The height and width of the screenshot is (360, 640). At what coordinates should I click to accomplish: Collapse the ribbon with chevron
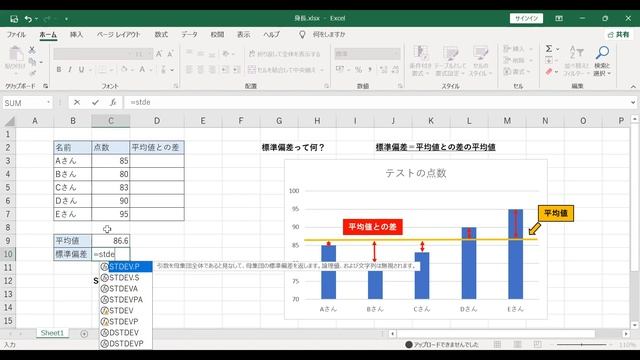tap(633, 87)
